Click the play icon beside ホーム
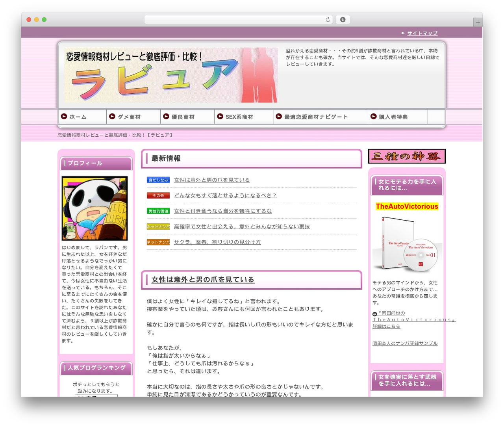The image size is (504, 427). tap(64, 116)
